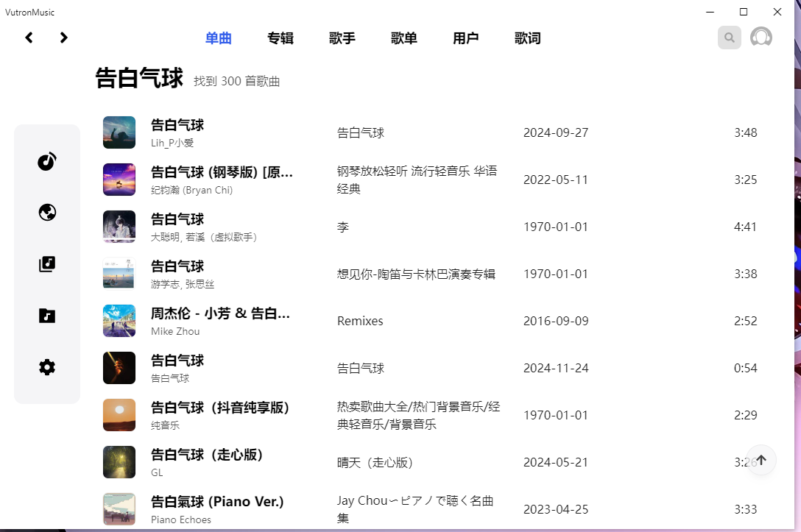Go forward with the right arrow
Image resolution: width=801 pixels, height=532 pixels.
(63, 38)
